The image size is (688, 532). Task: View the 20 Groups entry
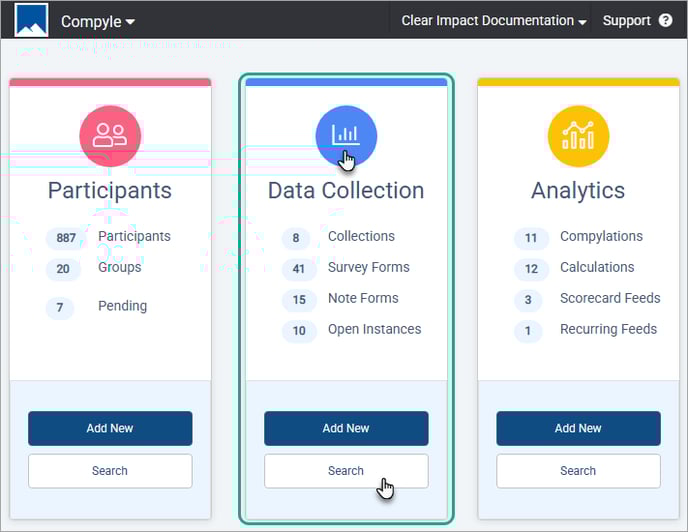pyautogui.click(x=119, y=268)
